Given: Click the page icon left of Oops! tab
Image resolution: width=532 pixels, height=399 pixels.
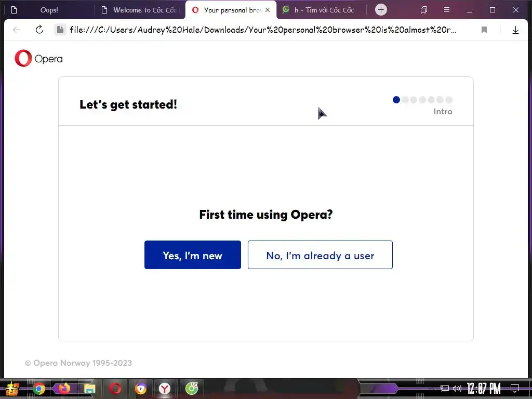Looking at the screenshot, I should click(x=14, y=10).
